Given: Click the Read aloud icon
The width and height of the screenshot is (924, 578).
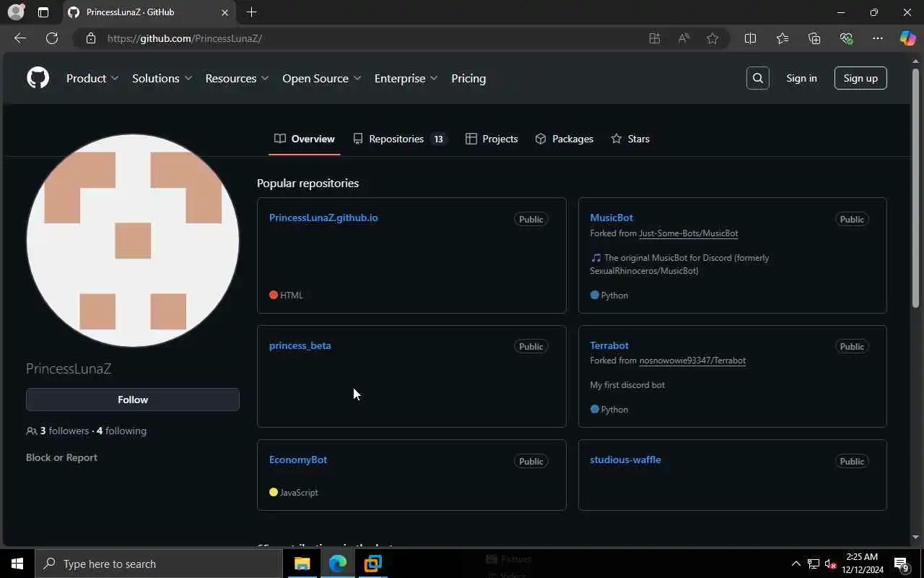Looking at the screenshot, I should point(684,38).
